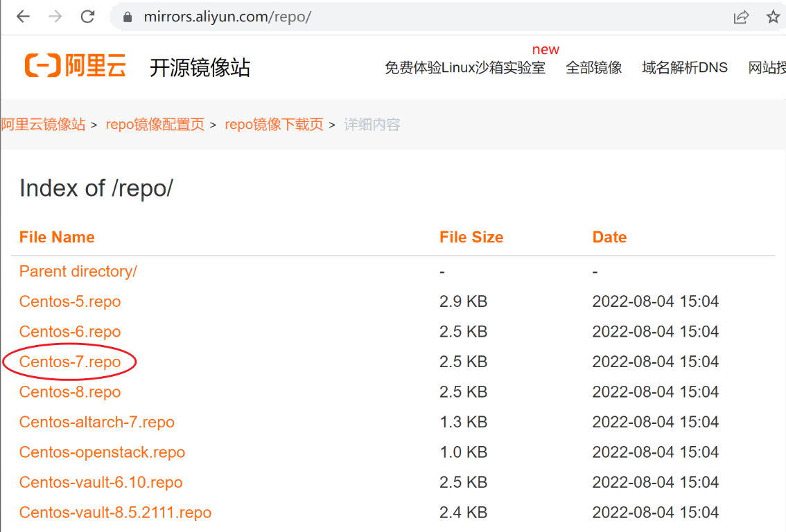Open 全部镜像 menu item
This screenshot has width=786, height=532.
point(593,68)
